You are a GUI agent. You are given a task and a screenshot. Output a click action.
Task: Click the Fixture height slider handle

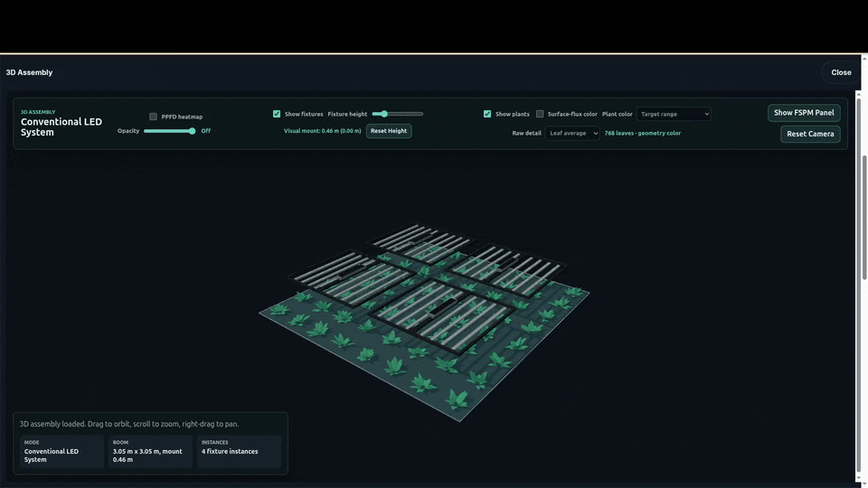coord(383,114)
